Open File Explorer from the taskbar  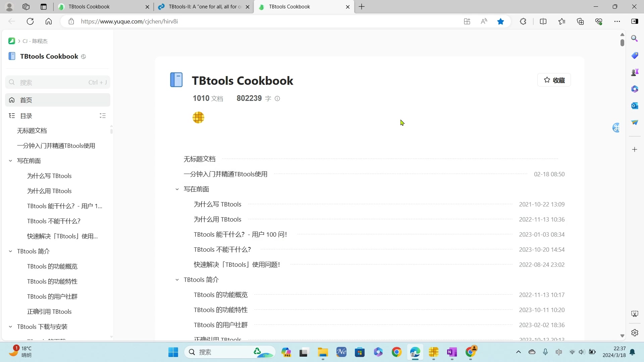pos(323,352)
